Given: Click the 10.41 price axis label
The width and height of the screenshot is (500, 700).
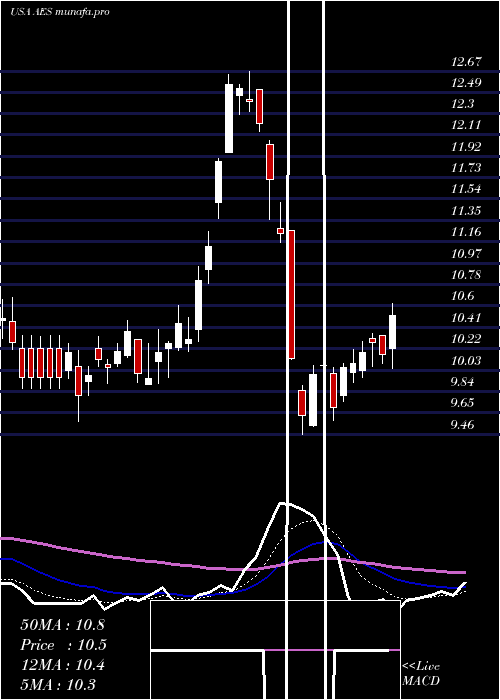Looking at the screenshot, I should [x=466, y=317].
